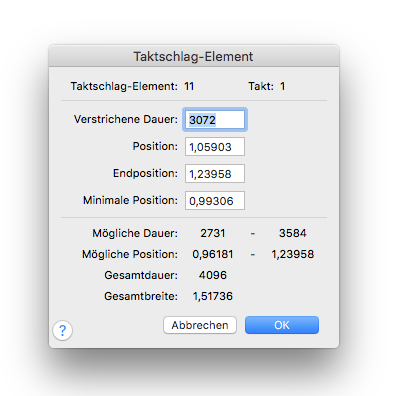The width and height of the screenshot is (408, 396).
Task: Click the Gesamtbreite value 1,51736
Action: [x=213, y=296]
